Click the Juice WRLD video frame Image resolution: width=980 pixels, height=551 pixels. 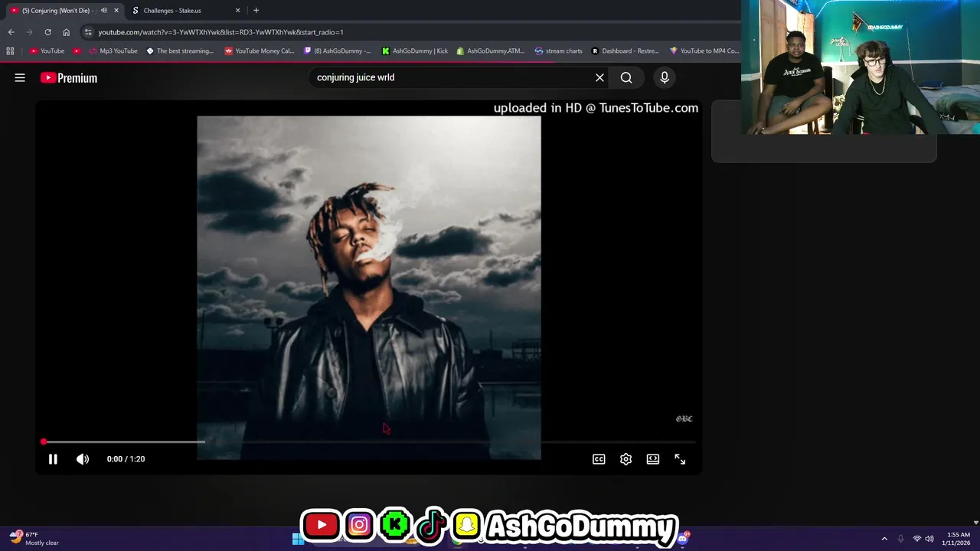[x=369, y=288]
